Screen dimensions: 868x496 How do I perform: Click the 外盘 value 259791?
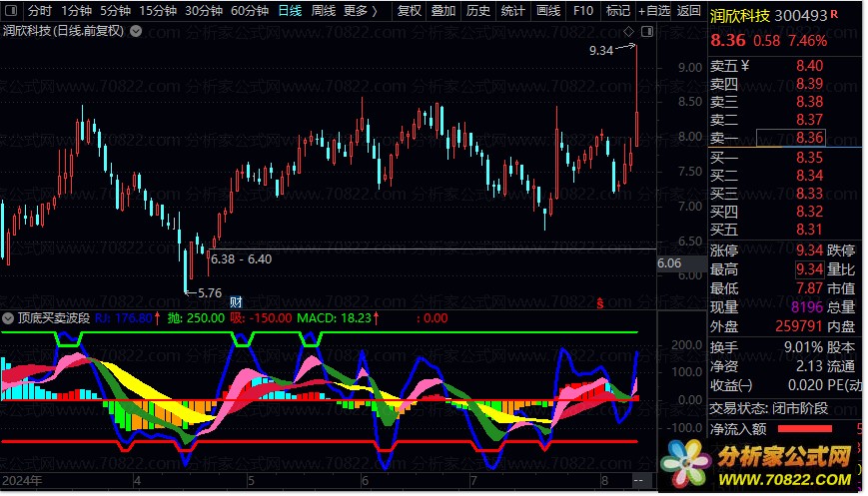[798, 326]
